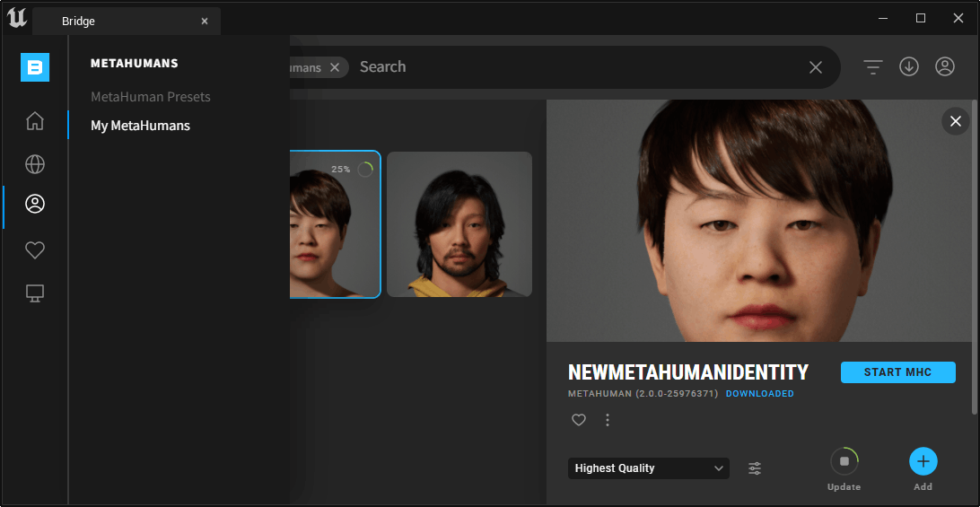980x507 pixels.
Task: Click the details panel vertical scrollbar
Action: 975,257
